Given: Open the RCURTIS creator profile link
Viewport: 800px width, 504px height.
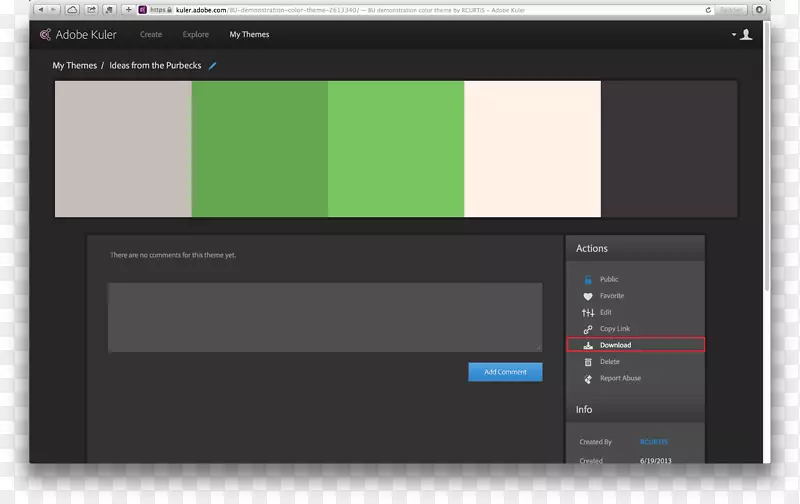Looking at the screenshot, I should 653,442.
